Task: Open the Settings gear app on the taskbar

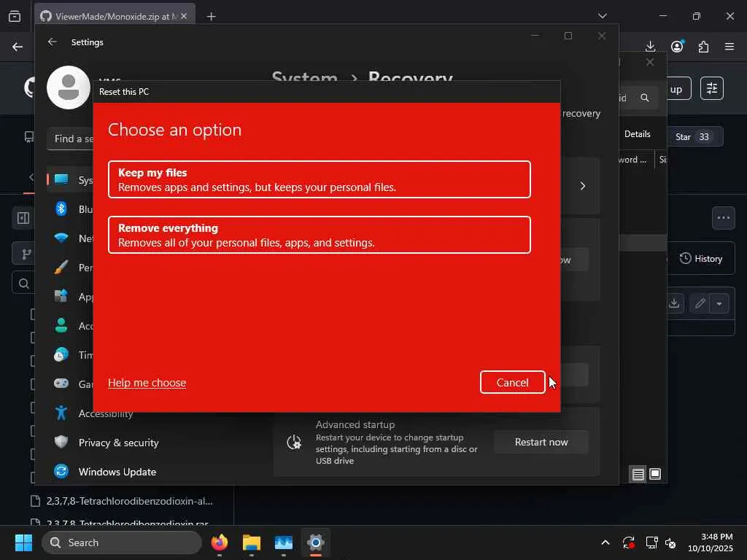Action: coord(315,542)
